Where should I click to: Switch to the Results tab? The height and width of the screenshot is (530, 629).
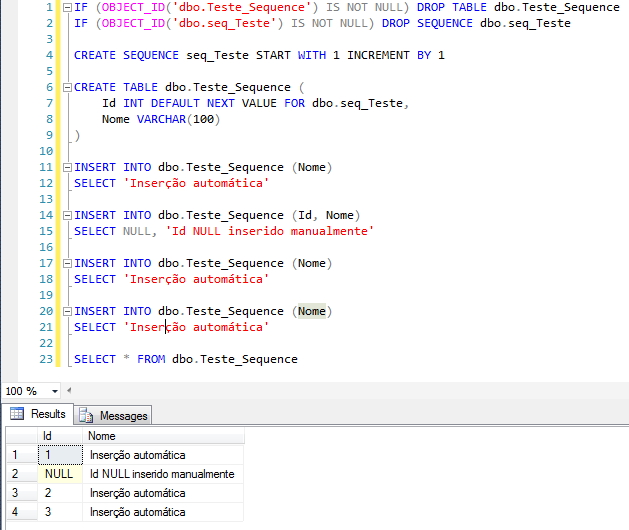38,414
